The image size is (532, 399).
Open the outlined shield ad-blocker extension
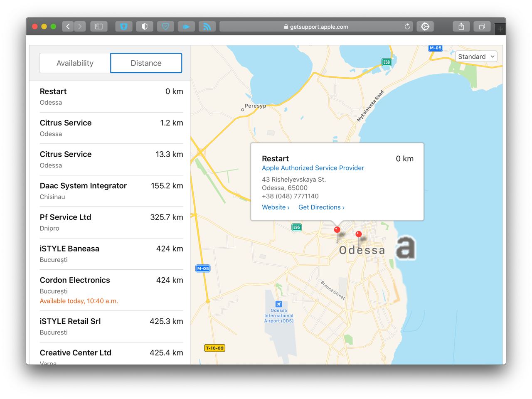click(x=165, y=27)
